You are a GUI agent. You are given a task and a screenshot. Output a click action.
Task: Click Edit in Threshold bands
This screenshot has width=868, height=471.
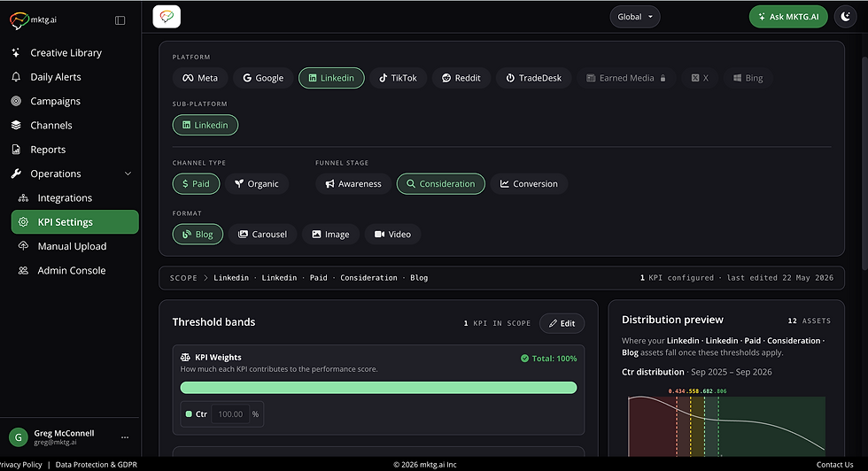pyautogui.click(x=562, y=323)
